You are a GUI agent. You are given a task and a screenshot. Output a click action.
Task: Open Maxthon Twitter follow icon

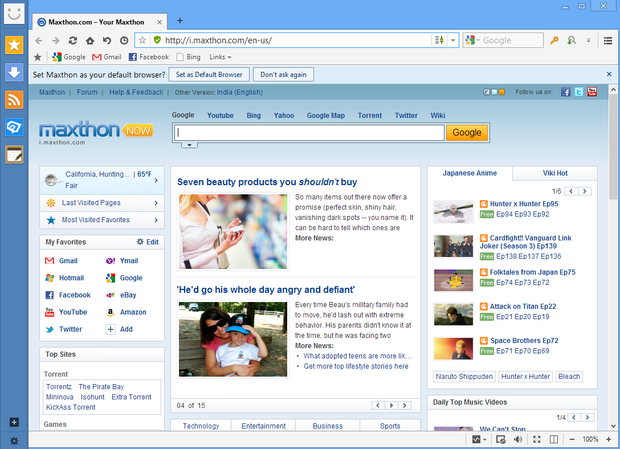tap(579, 92)
